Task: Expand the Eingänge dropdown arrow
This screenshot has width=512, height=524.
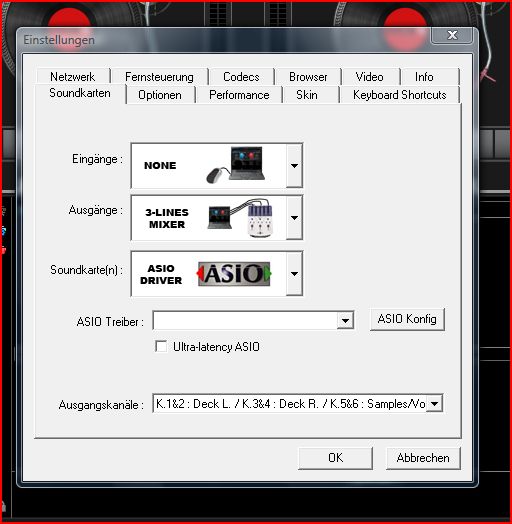Action: click(294, 165)
